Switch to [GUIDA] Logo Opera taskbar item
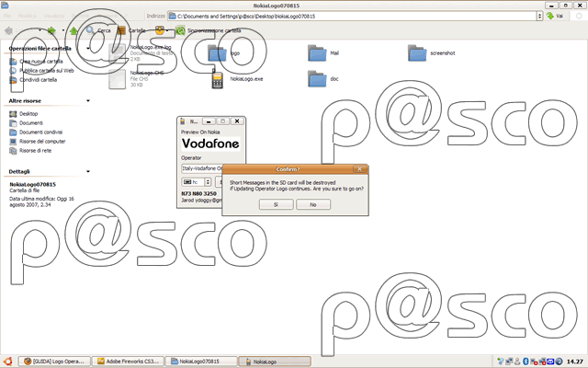Viewport: 588px width, 368px height. 54,362
